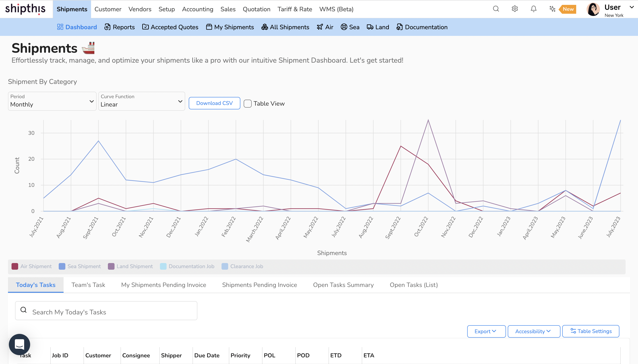Open the notifications bell
The image size is (638, 364).
(x=533, y=9)
